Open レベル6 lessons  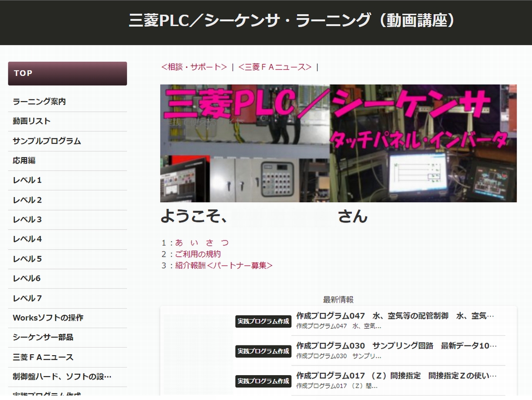pos(67,278)
